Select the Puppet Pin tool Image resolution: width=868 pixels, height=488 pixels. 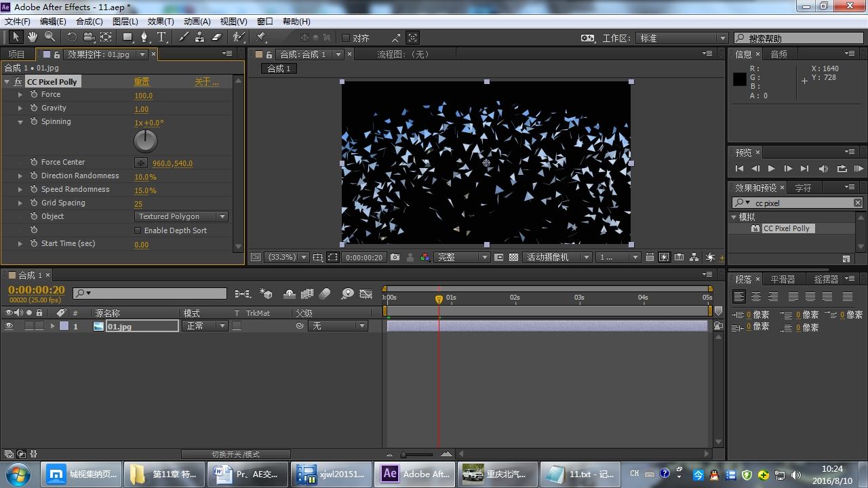[x=261, y=37]
